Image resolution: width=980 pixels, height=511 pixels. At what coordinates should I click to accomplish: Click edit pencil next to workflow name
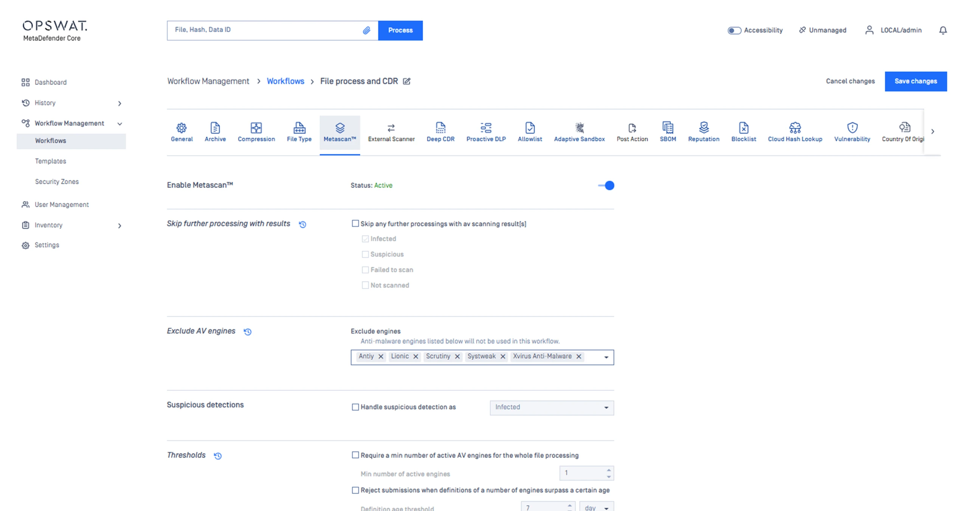pos(407,81)
